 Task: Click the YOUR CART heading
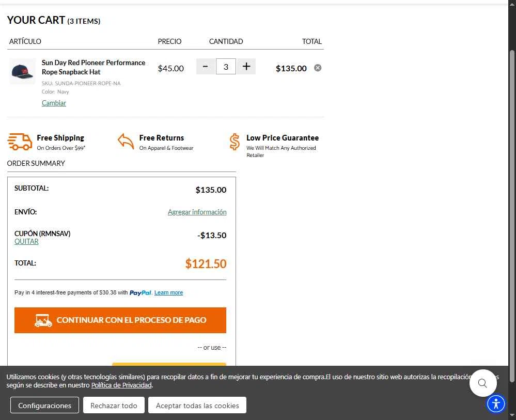36,20
